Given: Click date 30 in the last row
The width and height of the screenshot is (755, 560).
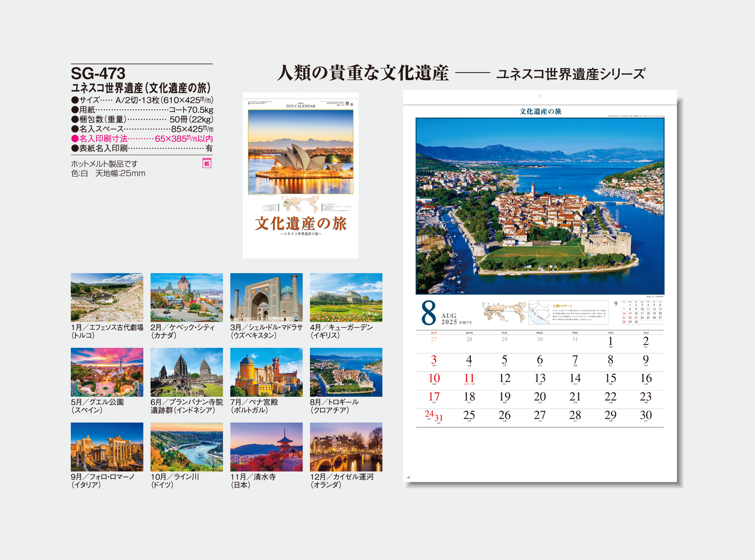Looking at the screenshot, I should click(x=645, y=415).
